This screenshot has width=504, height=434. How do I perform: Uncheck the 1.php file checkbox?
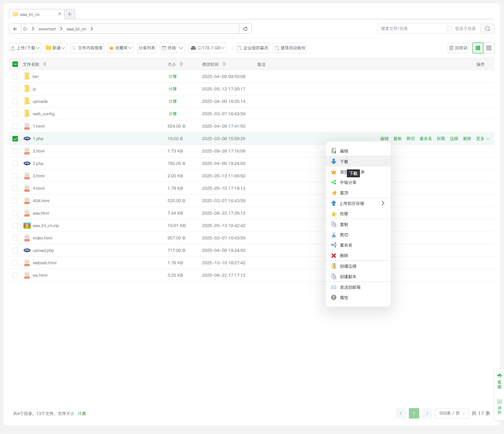tap(15, 139)
